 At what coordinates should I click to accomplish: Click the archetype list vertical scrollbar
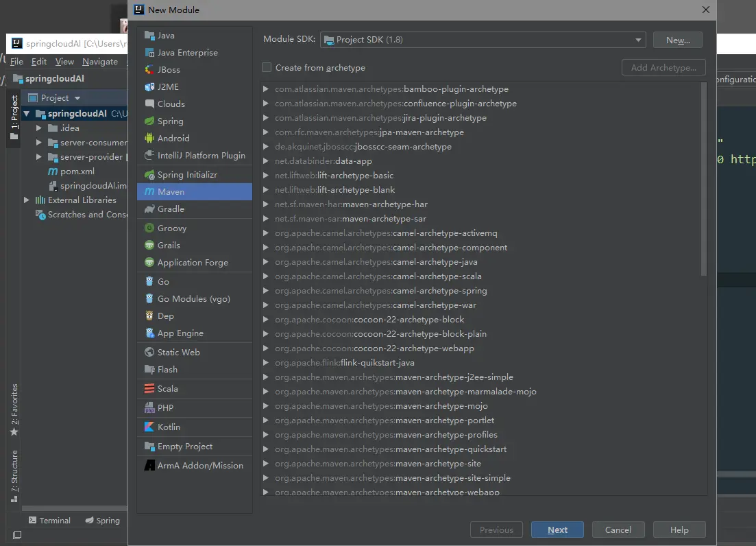point(703,179)
